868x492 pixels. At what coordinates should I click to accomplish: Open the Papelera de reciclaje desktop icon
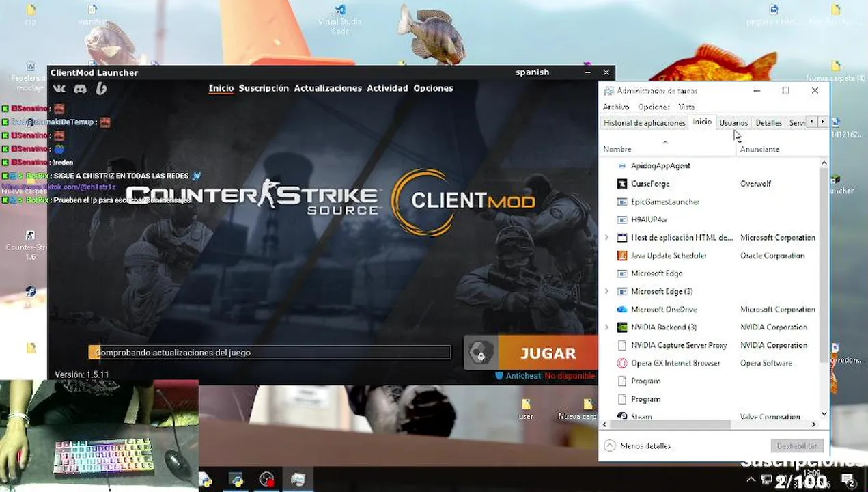tap(29, 76)
